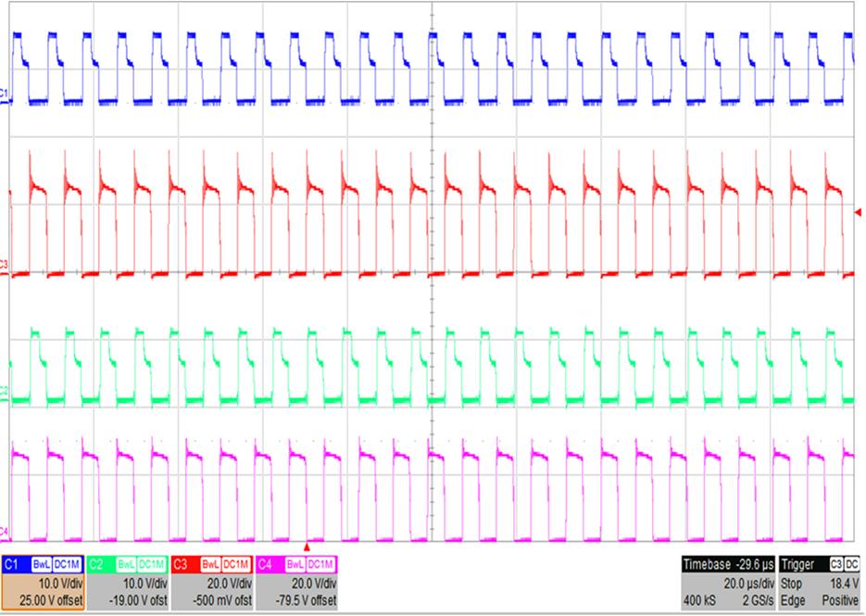The width and height of the screenshot is (866, 616).
Task: Click the C1 channel ground marker
Action: point(5,94)
